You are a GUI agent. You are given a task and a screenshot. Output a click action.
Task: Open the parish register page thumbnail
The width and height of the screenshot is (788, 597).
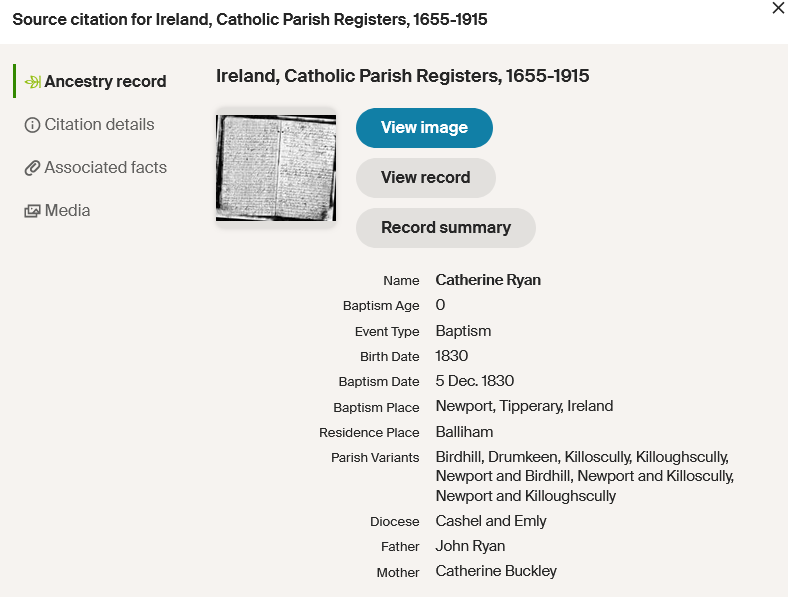pos(276,168)
